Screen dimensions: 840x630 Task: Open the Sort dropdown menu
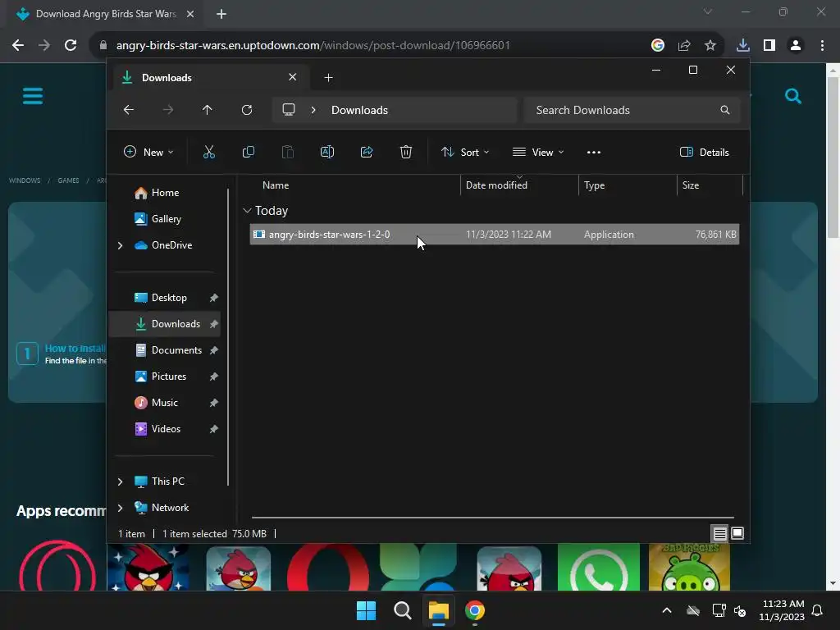[464, 152]
